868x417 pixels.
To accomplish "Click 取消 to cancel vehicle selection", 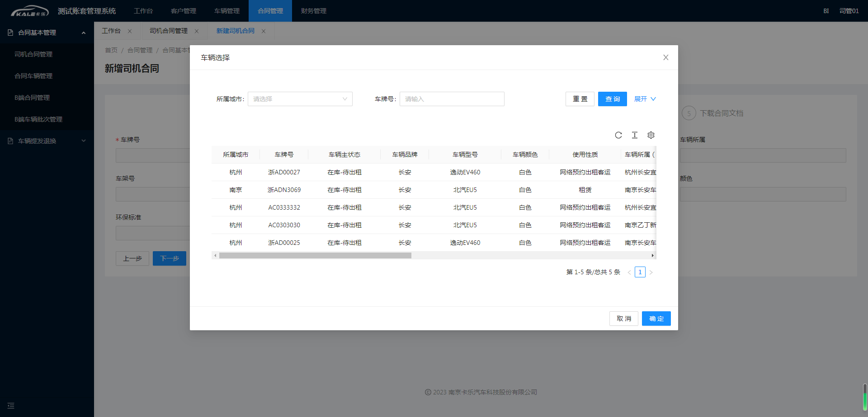I will coord(624,319).
